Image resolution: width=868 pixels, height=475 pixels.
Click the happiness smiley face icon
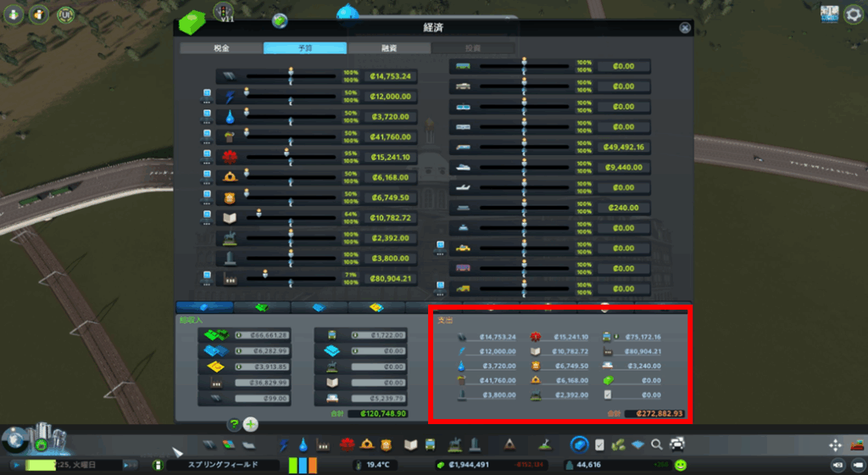click(x=681, y=465)
